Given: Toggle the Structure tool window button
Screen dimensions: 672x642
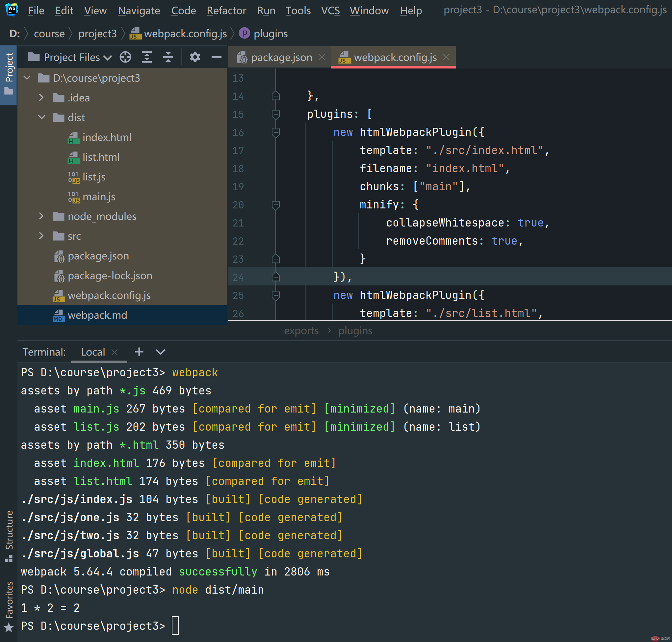Looking at the screenshot, I should [x=9, y=536].
